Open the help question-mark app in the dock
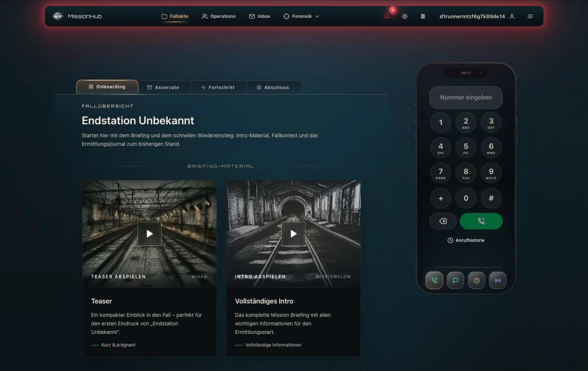 [x=476, y=280]
